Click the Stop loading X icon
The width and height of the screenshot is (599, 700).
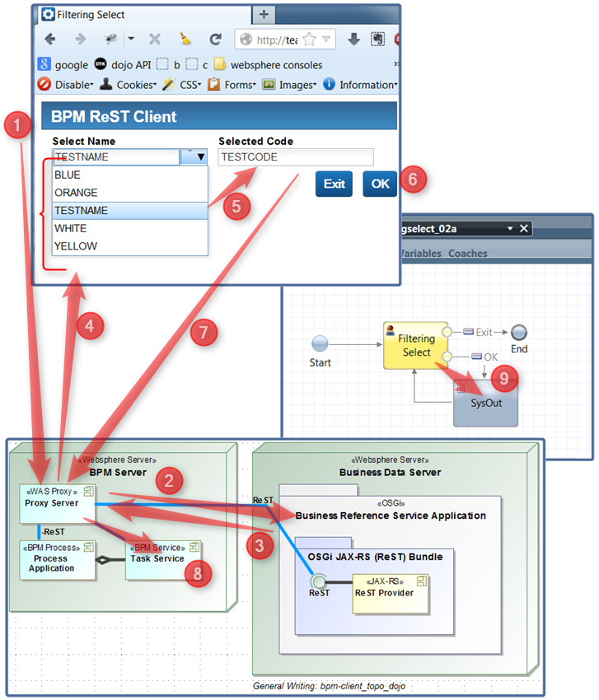155,40
